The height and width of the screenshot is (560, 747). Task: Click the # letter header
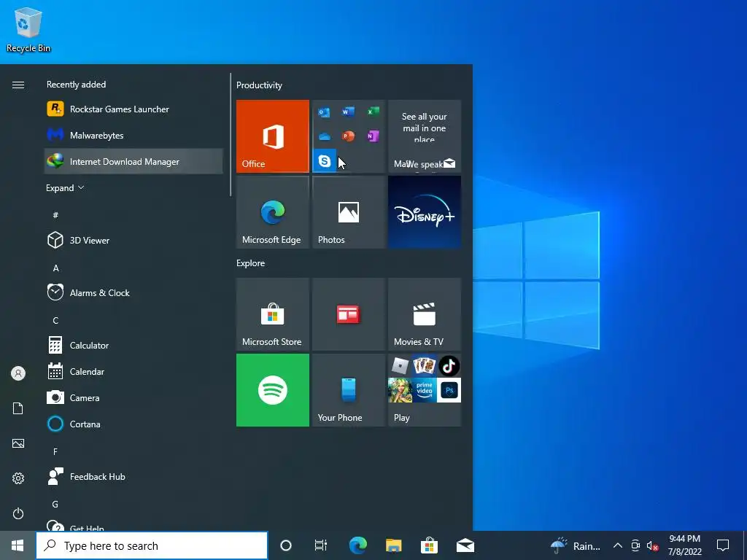55,215
